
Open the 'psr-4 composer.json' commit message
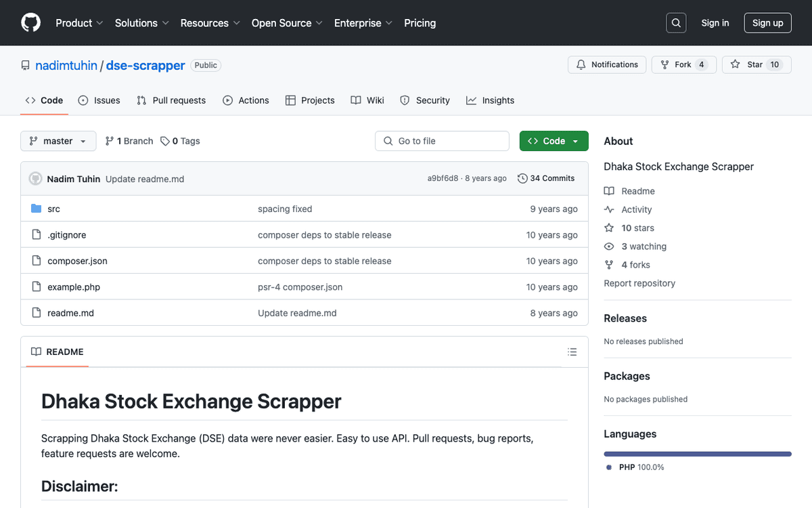[300, 287]
